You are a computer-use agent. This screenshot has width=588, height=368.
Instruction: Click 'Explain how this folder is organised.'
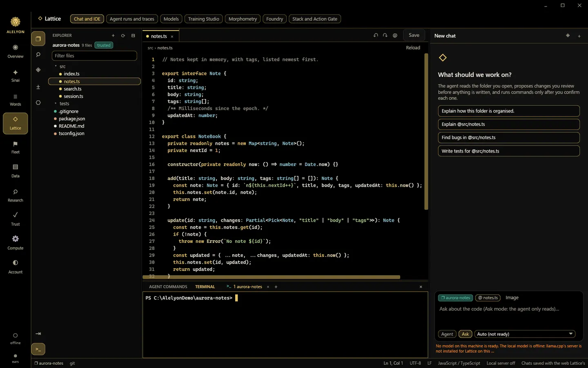(509, 111)
